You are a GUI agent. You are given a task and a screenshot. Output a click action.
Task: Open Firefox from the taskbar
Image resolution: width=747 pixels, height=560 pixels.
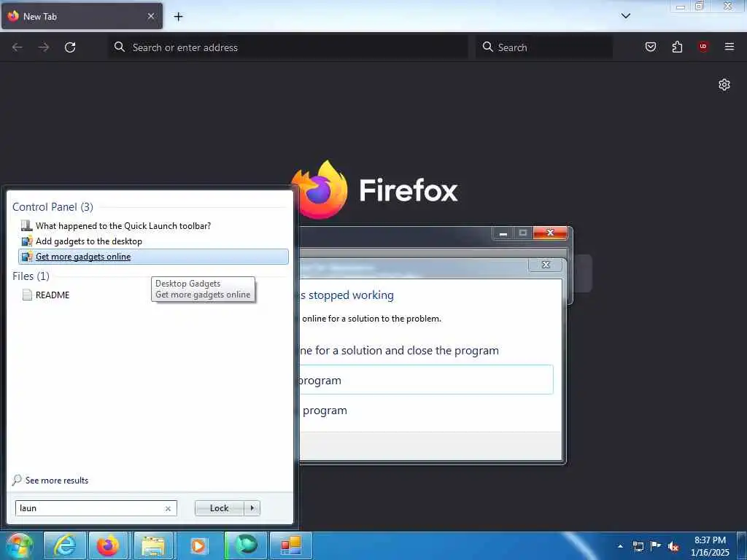pos(108,545)
